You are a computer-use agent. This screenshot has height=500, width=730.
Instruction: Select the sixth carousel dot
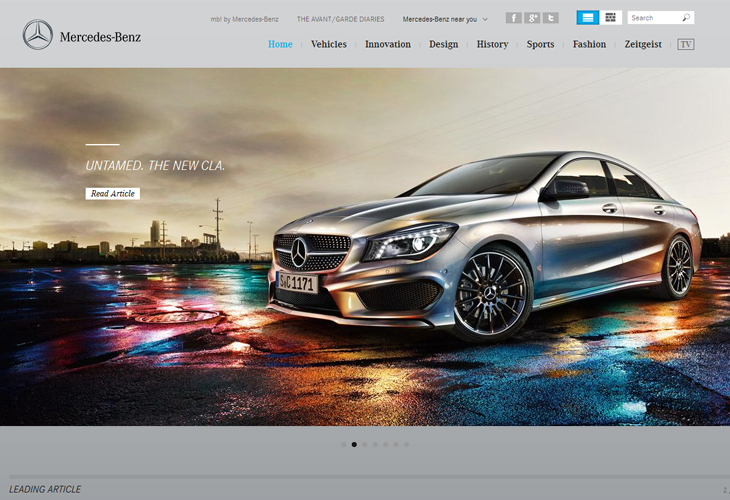pos(396,445)
